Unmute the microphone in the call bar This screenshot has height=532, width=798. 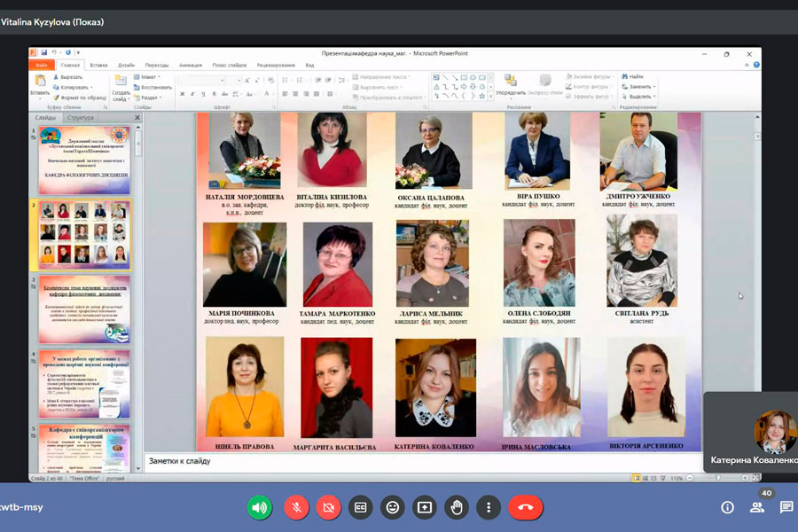[x=296, y=507]
